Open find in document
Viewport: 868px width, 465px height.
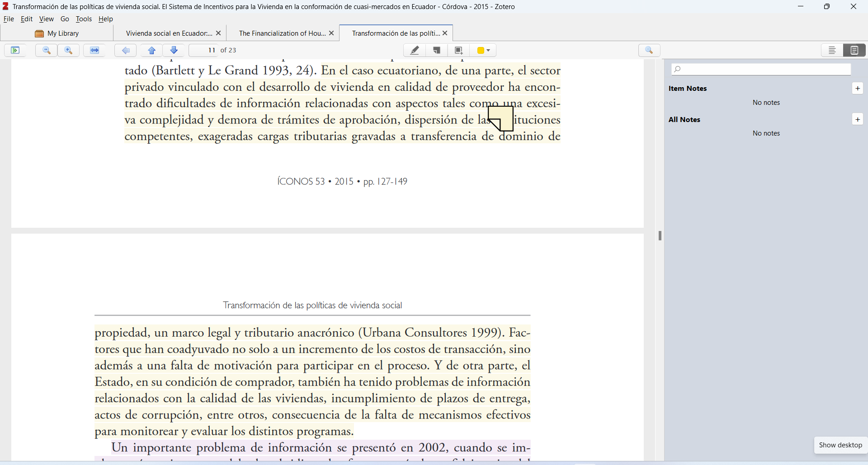(x=650, y=50)
